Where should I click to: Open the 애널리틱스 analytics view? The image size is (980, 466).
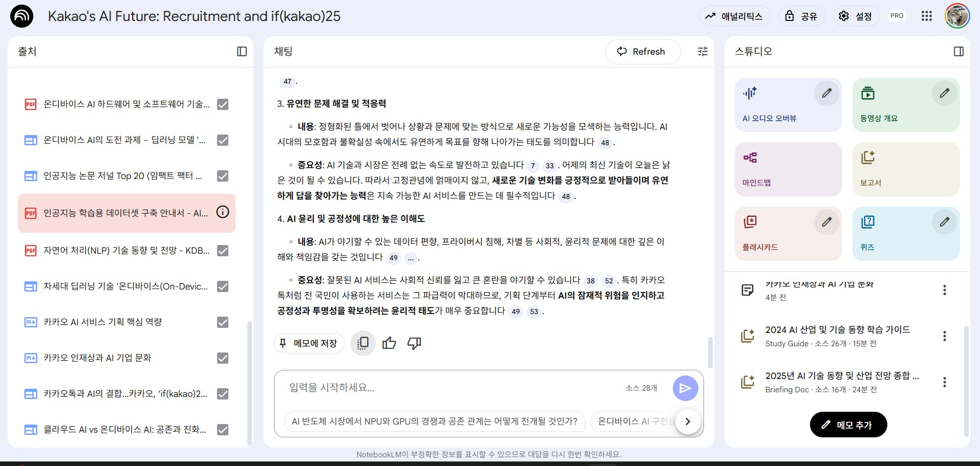pyautogui.click(x=735, y=16)
